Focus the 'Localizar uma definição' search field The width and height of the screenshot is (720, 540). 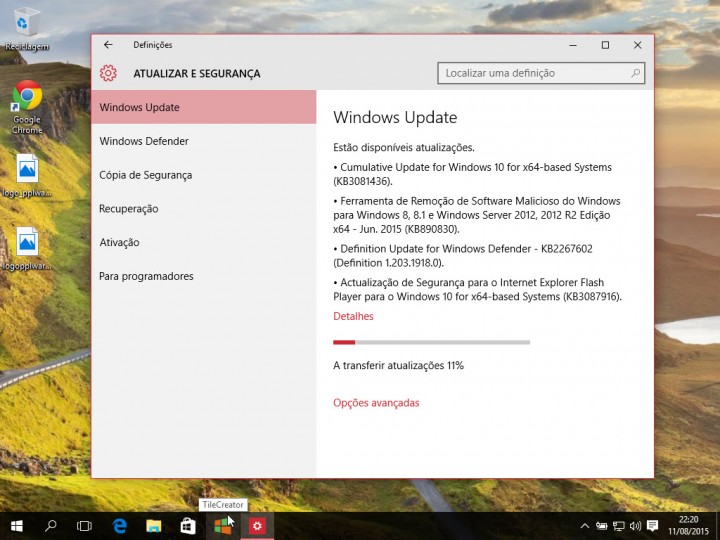[x=541, y=73]
